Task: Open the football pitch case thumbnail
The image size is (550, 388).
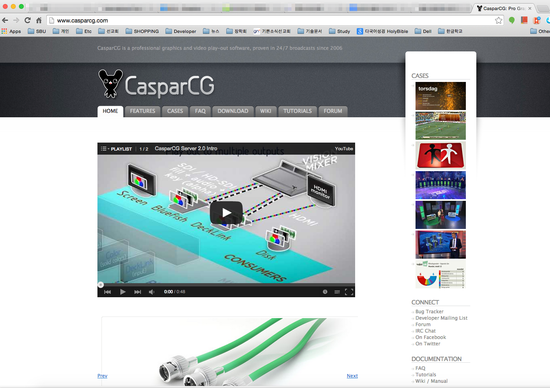Action: [441, 126]
